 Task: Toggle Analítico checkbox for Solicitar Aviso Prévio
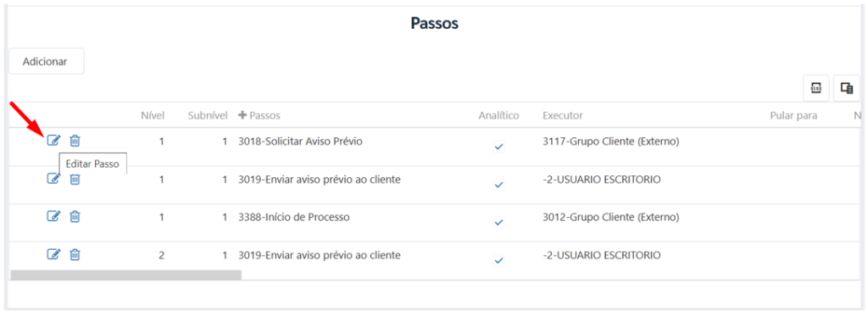click(x=498, y=147)
